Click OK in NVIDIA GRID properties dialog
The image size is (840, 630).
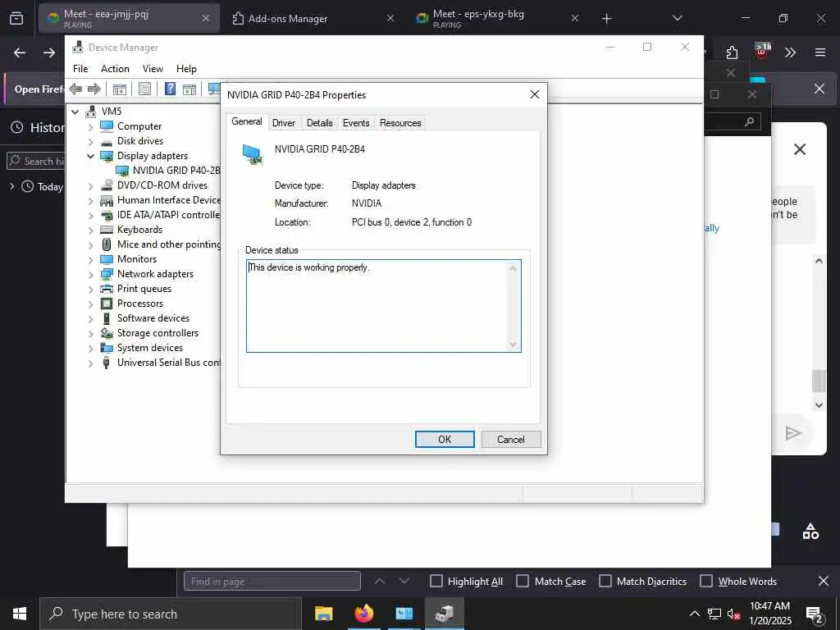445,440
